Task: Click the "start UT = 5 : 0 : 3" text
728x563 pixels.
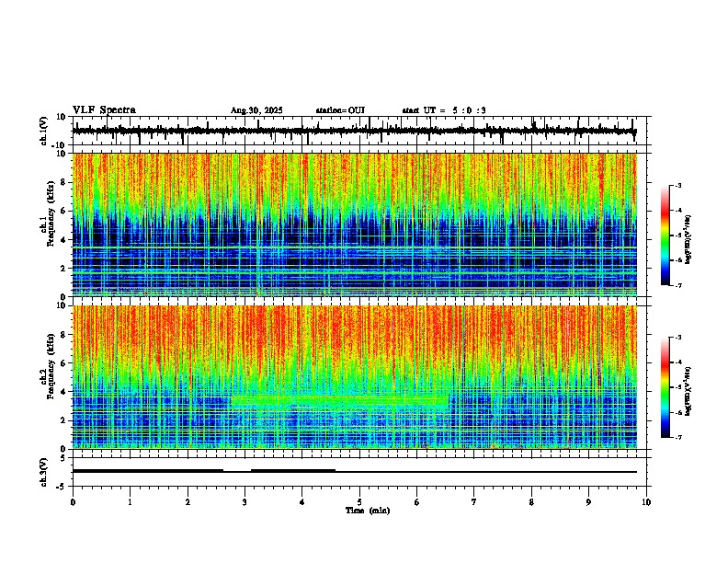Action: pos(444,110)
